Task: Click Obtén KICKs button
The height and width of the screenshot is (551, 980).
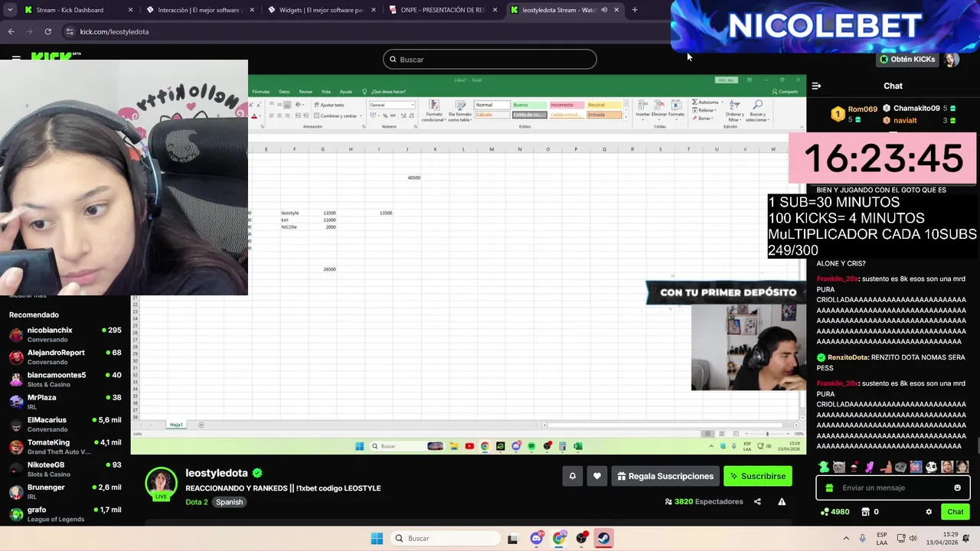Action: [906, 60]
